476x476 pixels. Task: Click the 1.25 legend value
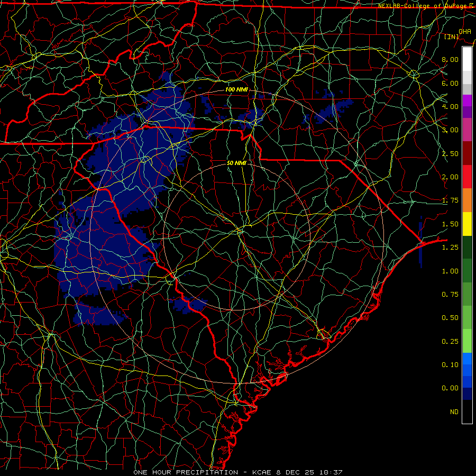coord(450,248)
